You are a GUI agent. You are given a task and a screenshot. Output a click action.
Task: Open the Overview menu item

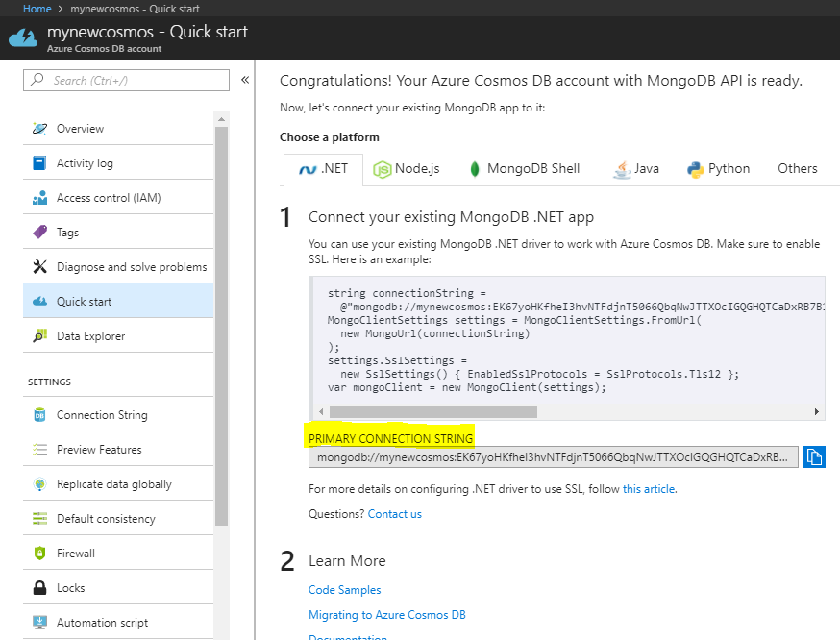click(x=118, y=129)
